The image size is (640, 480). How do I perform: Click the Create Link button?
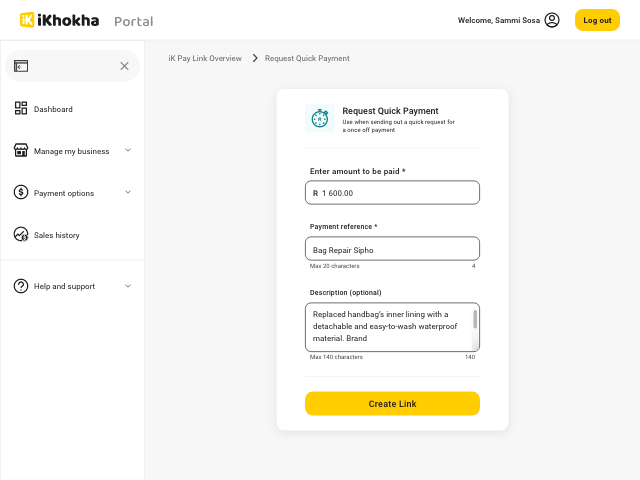click(392, 404)
